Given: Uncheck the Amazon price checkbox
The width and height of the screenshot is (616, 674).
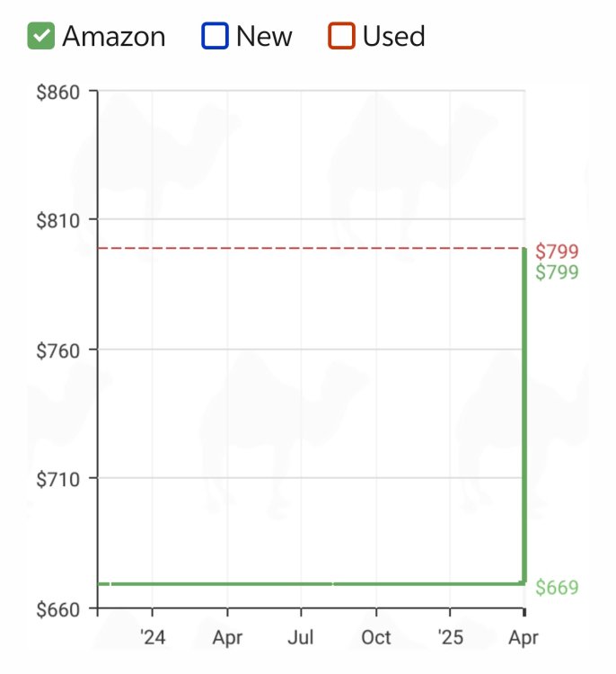Looking at the screenshot, I should (40, 37).
